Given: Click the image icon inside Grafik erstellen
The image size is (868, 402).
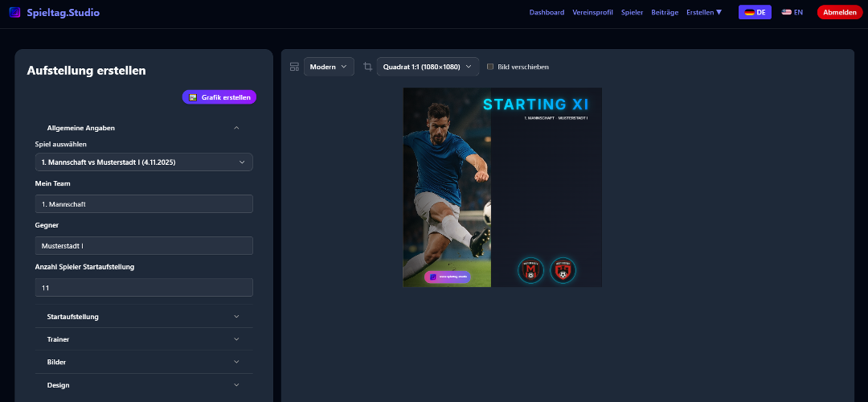Looking at the screenshot, I should [x=193, y=97].
